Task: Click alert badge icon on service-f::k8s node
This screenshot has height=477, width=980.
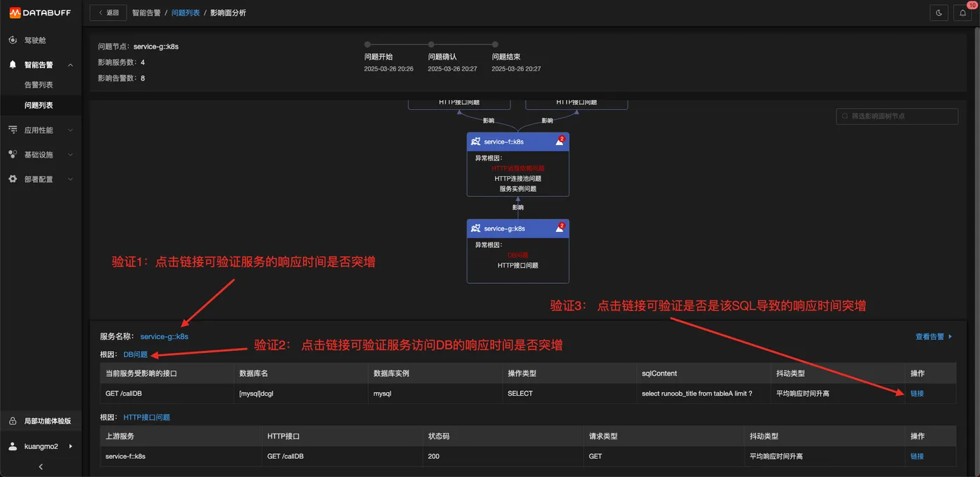Action: coord(559,141)
